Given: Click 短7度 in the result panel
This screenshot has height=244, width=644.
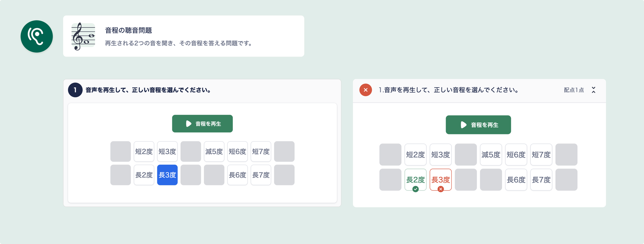Looking at the screenshot, I should (x=541, y=155).
